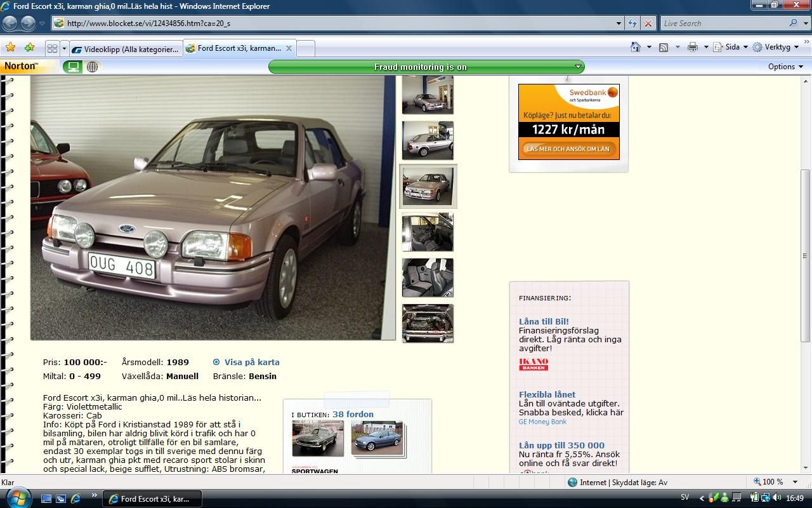
Task: Click the volume speaker tray icon
Action: pyautogui.click(x=776, y=498)
